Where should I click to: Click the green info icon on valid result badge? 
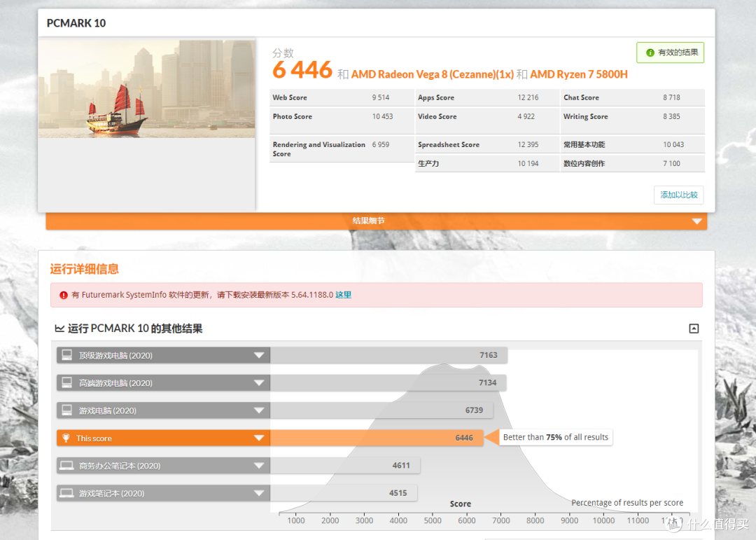coord(650,53)
